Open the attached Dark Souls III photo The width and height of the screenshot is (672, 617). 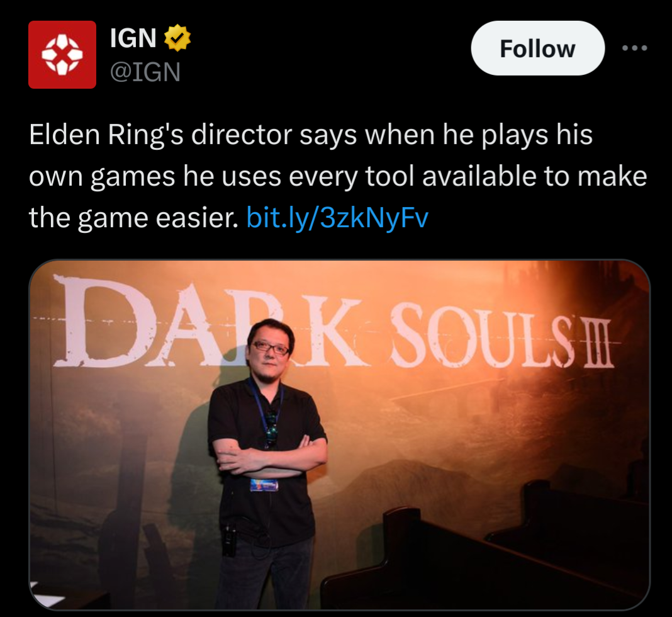click(339, 435)
